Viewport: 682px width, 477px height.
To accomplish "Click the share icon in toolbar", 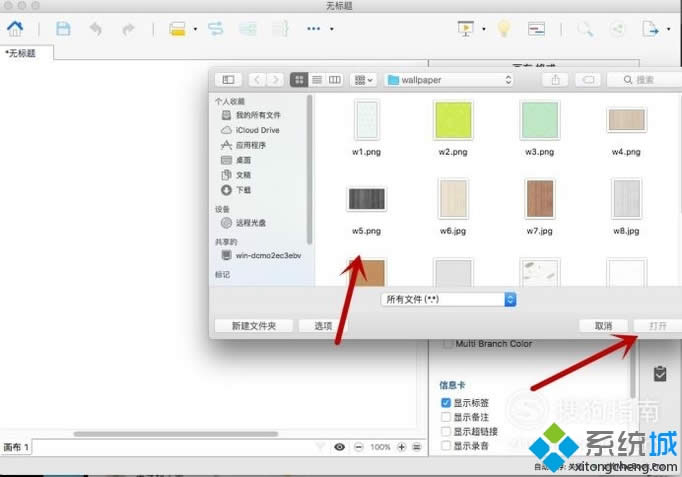I will coord(617,29).
